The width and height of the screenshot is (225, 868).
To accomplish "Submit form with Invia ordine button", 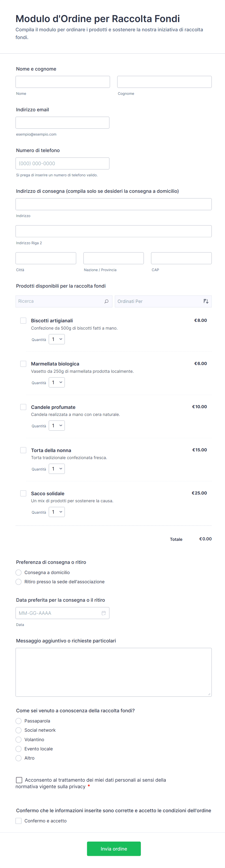I will tap(114, 848).
